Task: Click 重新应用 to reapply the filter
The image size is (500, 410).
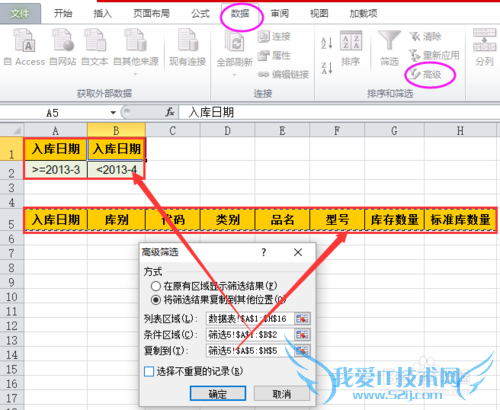Action: [x=434, y=55]
